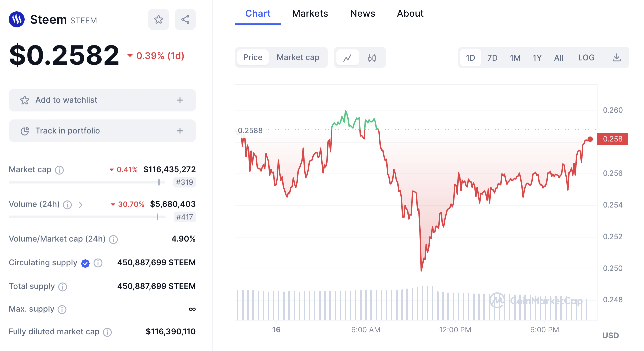Image resolution: width=644 pixels, height=351 pixels.
Task: Click the Circulating supply info icon
Action: [x=98, y=263]
